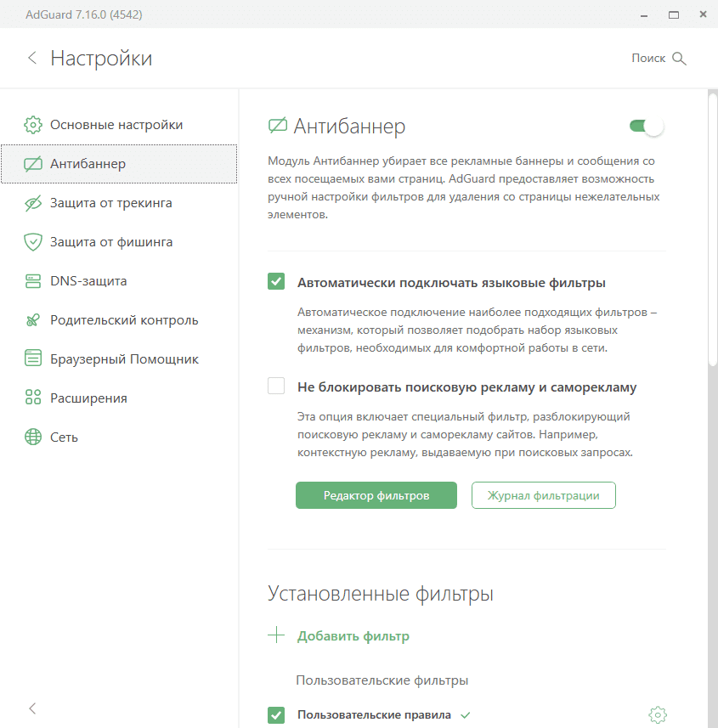Maximize the AdGuard window
This screenshot has width=718, height=728.
pyautogui.click(x=674, y=14)
